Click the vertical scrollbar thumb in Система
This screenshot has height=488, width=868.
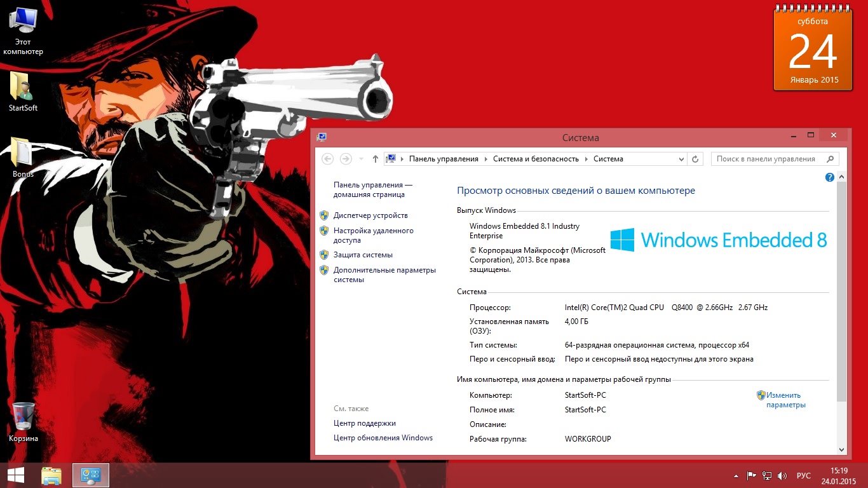[x=842, y=292]
